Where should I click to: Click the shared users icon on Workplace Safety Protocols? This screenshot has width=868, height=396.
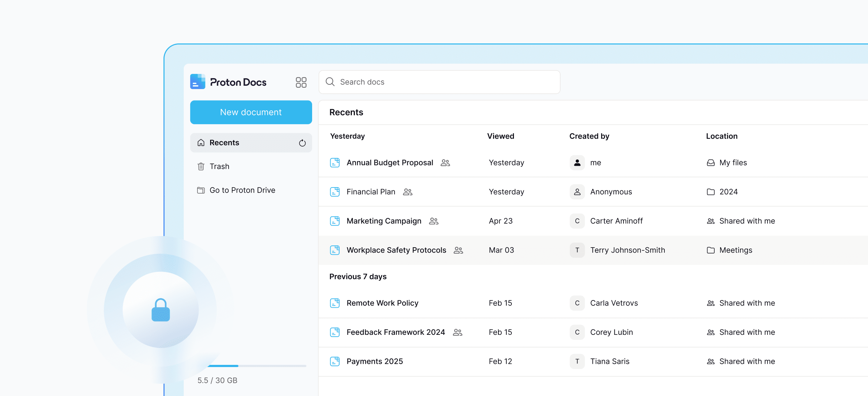(x=458, y=250)
